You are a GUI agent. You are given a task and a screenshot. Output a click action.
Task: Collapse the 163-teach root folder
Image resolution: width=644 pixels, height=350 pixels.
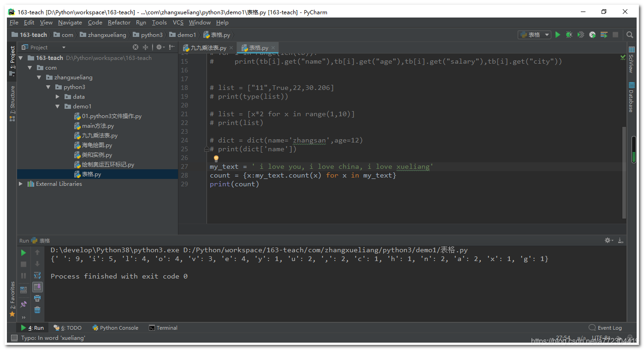[20, 58]
